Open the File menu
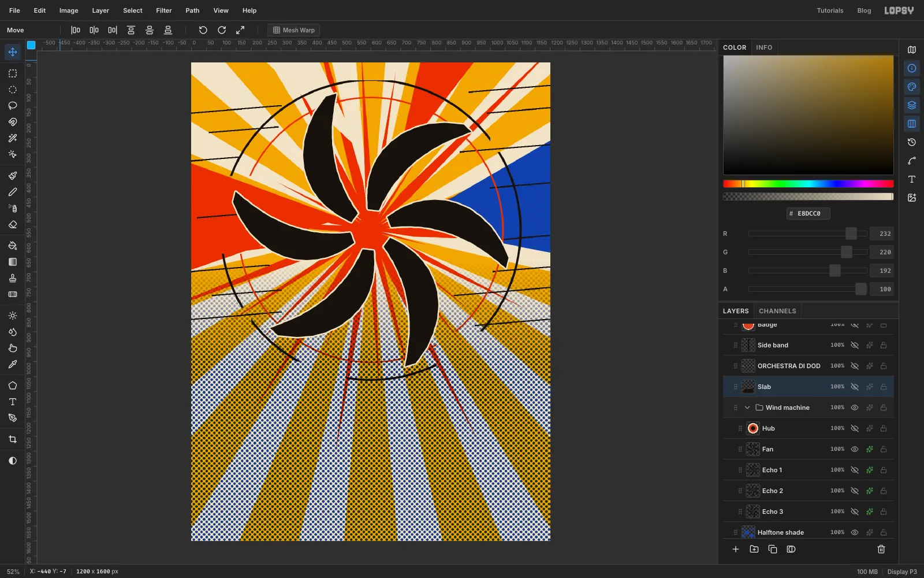 pos(14,10)
